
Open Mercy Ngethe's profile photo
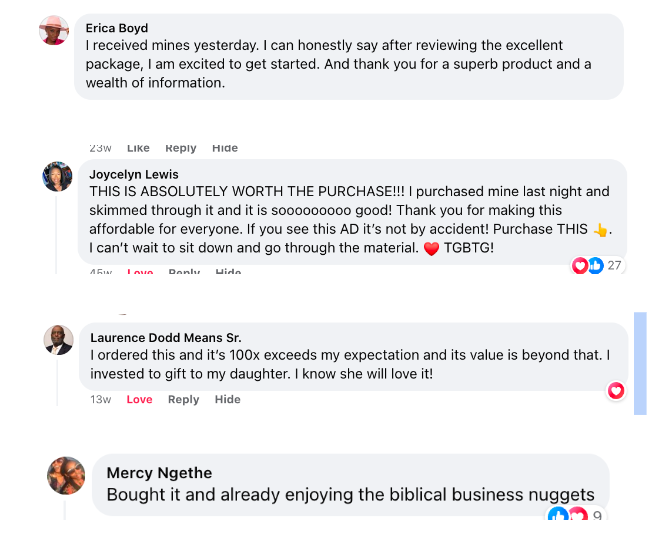[x=66, y=475]
